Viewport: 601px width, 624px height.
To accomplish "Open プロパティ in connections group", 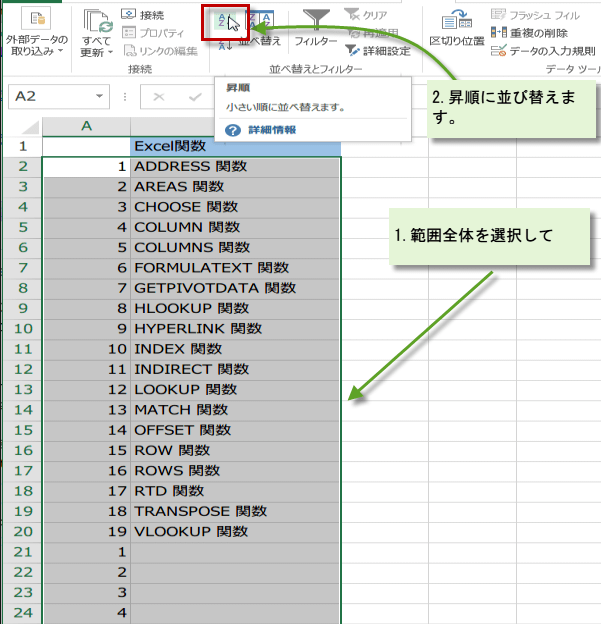I will 153,33.
